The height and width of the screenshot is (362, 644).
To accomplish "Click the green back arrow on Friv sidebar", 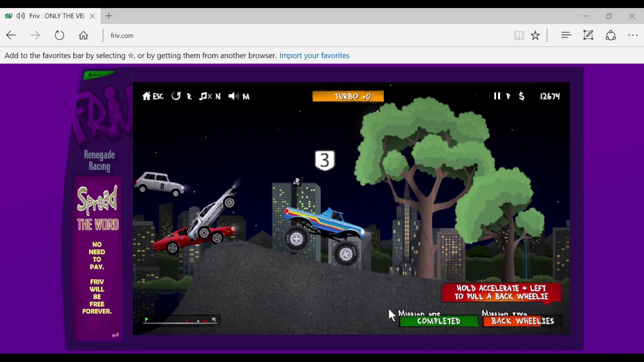I will (99, 75).
